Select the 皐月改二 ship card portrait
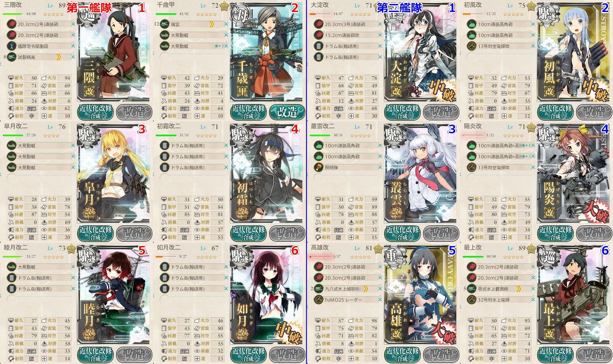Viewport: 613px width, 364px height. (113, 174)
